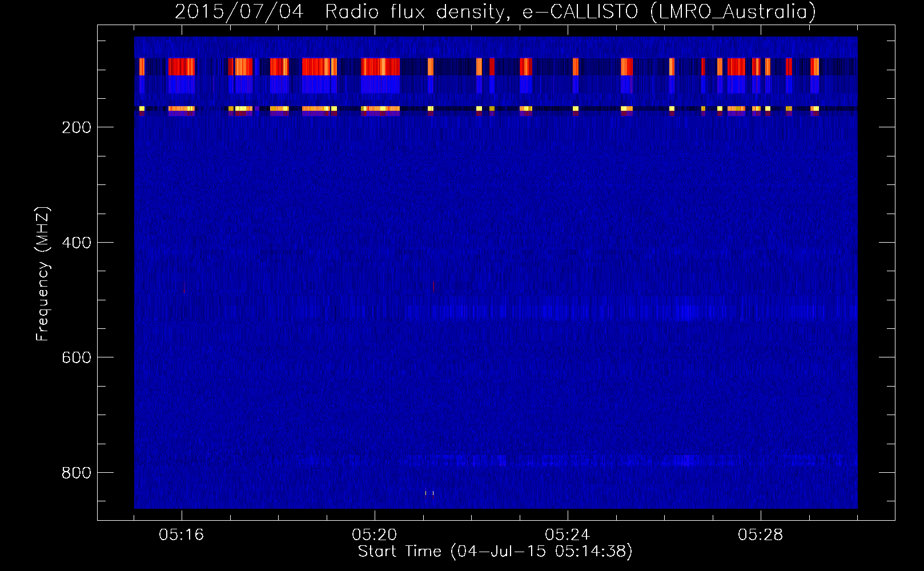Viewport: 924px width, 571px height.
Task: Click the '200' frequency tick label
Action: (76, 127)
